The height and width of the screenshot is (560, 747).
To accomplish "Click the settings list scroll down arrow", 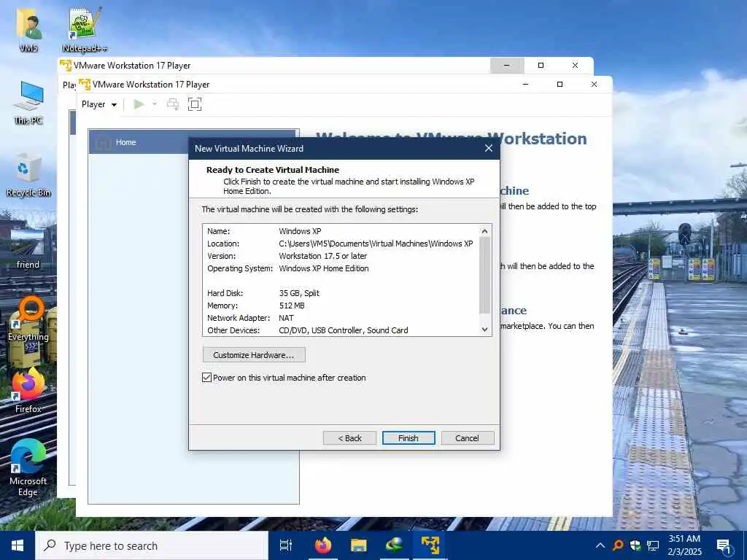I will click(484, 330).
